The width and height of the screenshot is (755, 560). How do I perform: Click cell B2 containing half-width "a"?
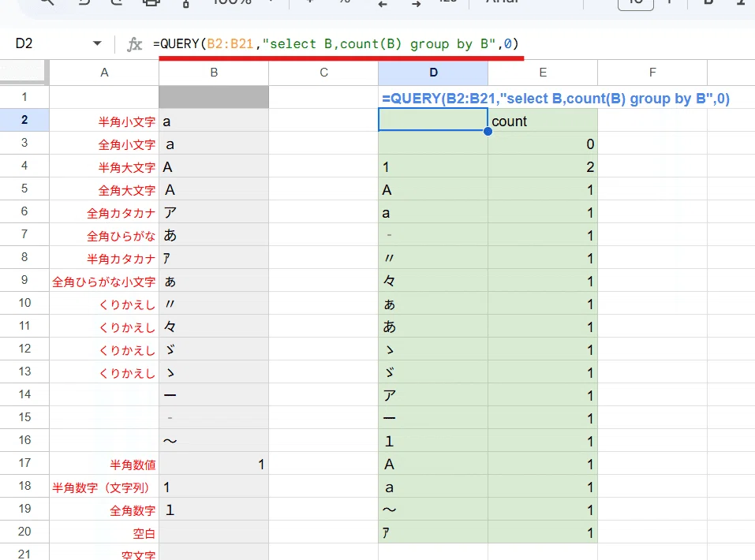[214, 121]
